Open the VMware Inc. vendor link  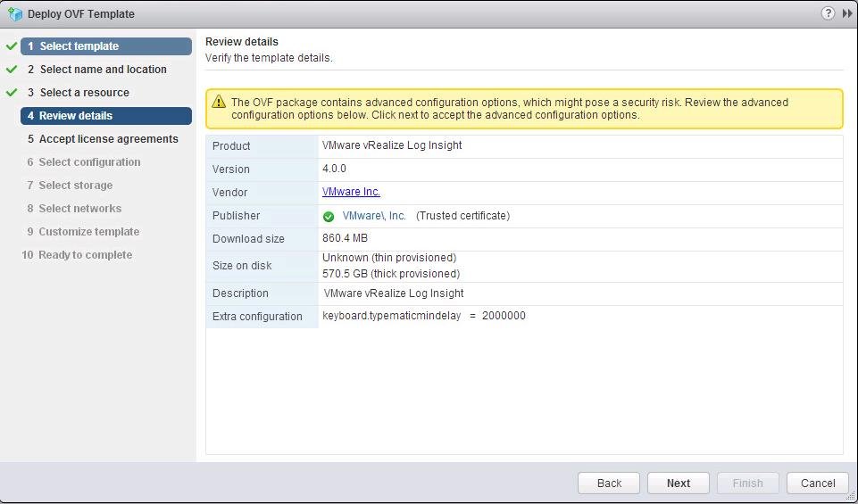tap(351, 192)
